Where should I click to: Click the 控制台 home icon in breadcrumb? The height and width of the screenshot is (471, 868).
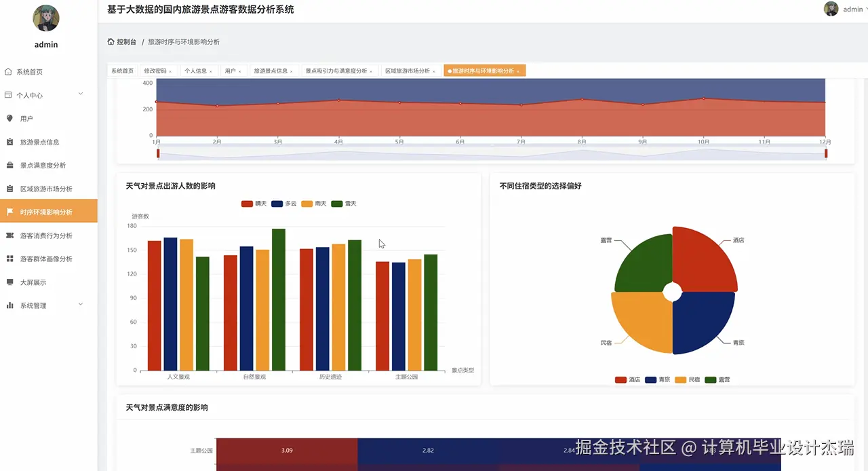tap(111, 41)
